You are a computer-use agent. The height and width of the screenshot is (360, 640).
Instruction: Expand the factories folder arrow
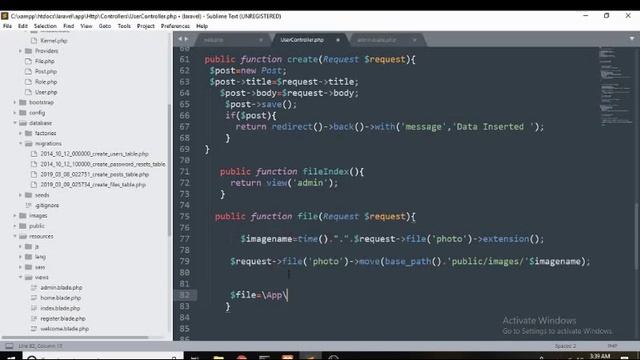pos(20,133)
